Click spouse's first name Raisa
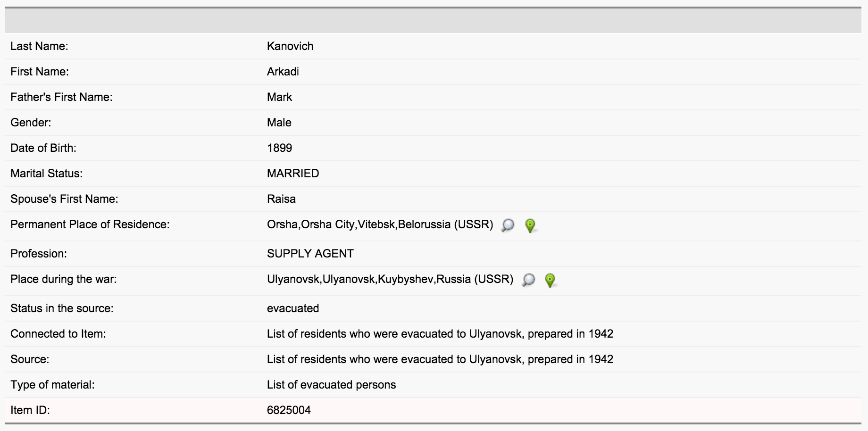The image size is (868, 431). [x=281, y=199]
